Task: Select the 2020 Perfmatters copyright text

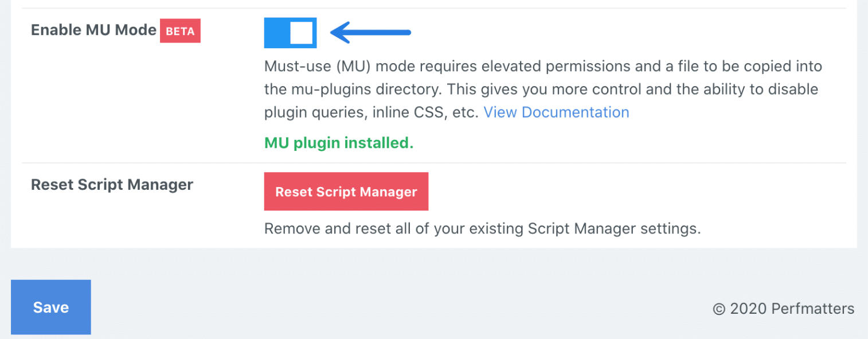Action: point(784,308)
